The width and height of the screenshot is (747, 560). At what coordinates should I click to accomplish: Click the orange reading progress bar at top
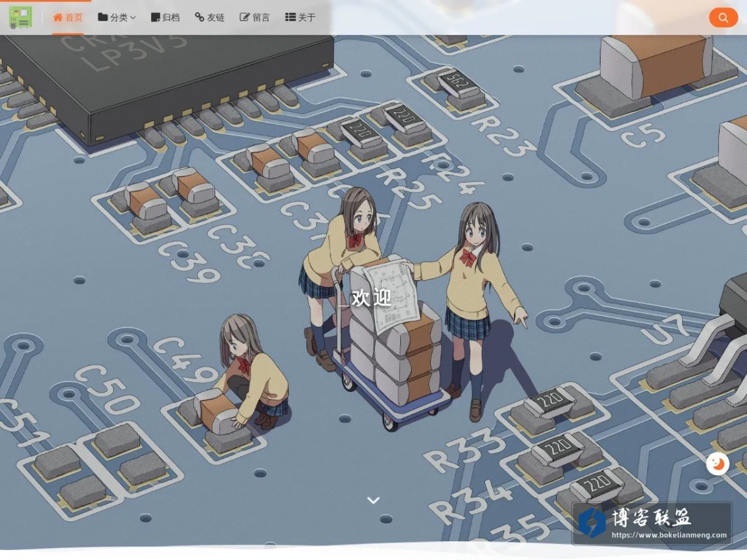[x=45, y=1]
